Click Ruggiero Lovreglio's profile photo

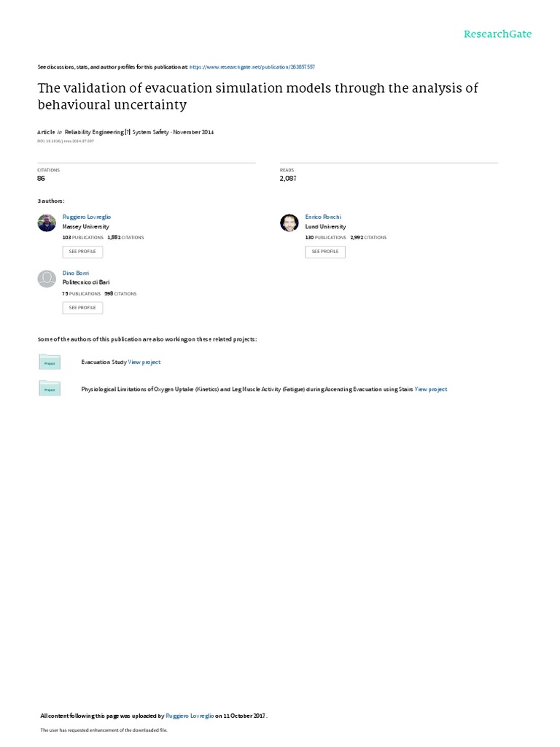tap(47, 222)
